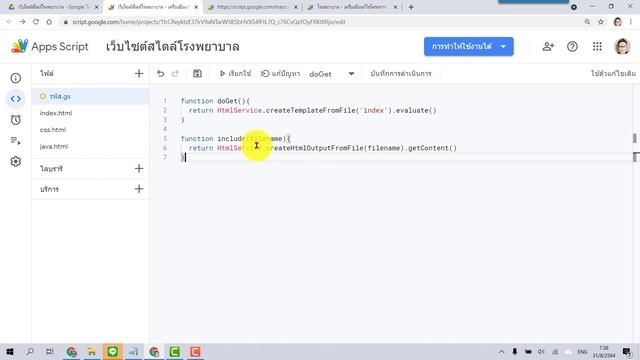Image resolution: width=640 pixels, height=360 pixels.
Task: Open the Overview info icon in sidebar
Action: click(x=16, y=78)
